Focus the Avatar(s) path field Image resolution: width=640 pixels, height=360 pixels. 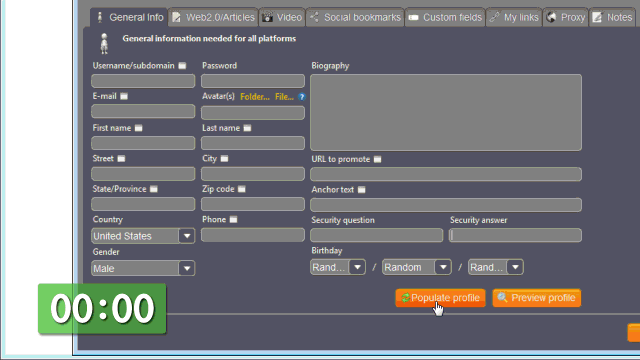pyautogui.click(x=253, y=113)
